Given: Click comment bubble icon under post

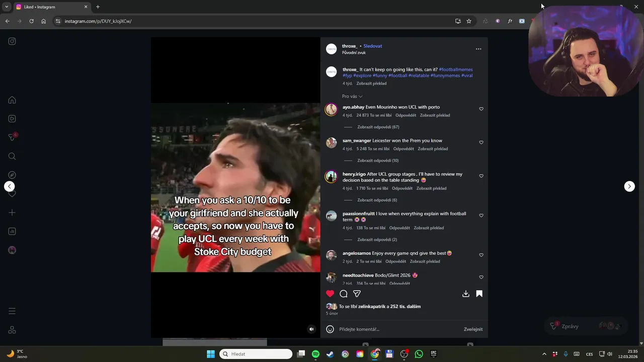Looking at the screenshot, I should click(344, 294).
